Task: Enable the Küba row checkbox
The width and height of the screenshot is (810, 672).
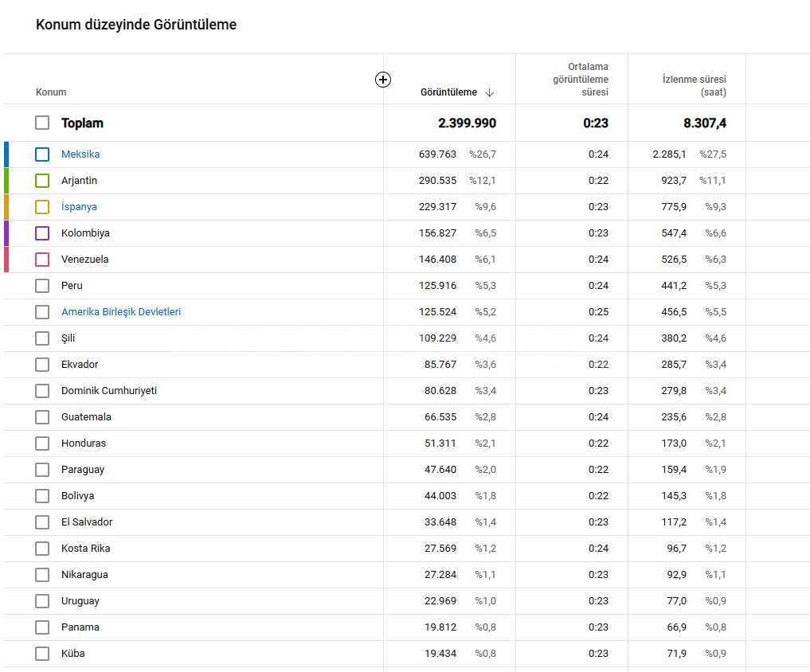Action: tap(42, 654)
